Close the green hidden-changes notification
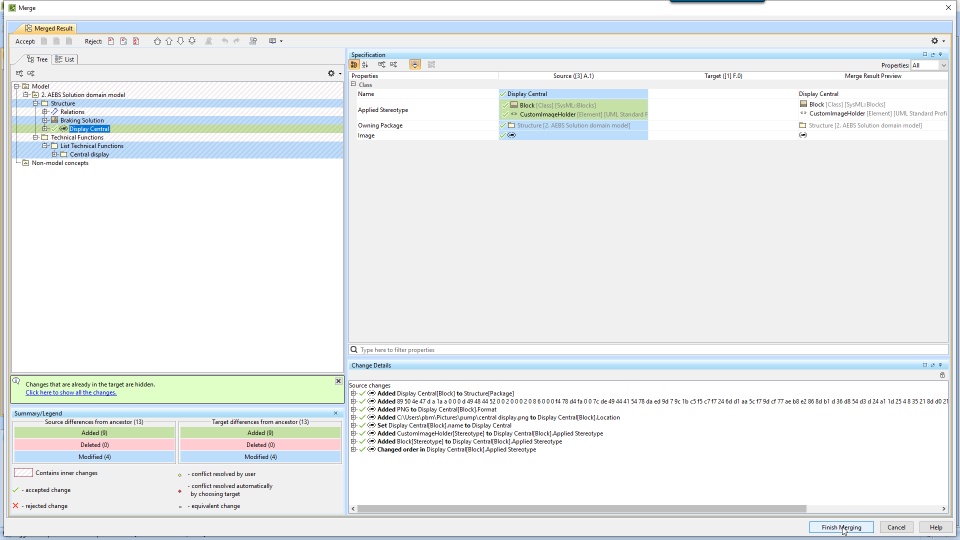 (x=338, y=381)
